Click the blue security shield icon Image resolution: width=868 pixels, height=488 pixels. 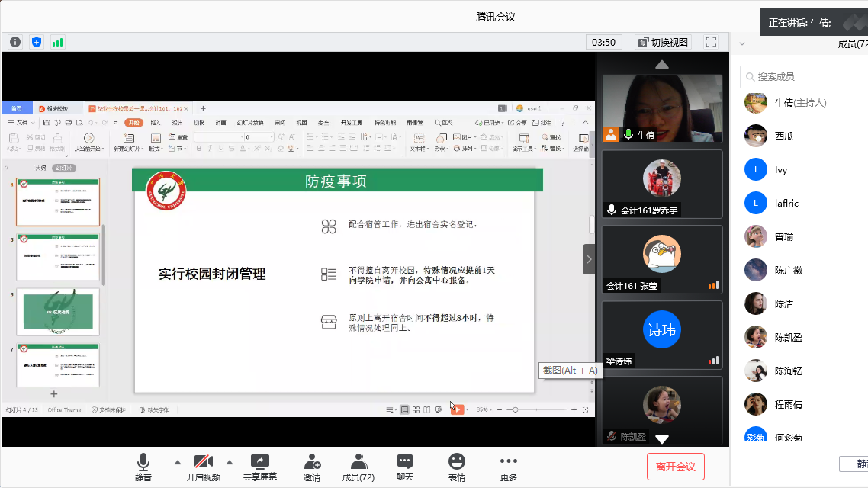[37, 42]
